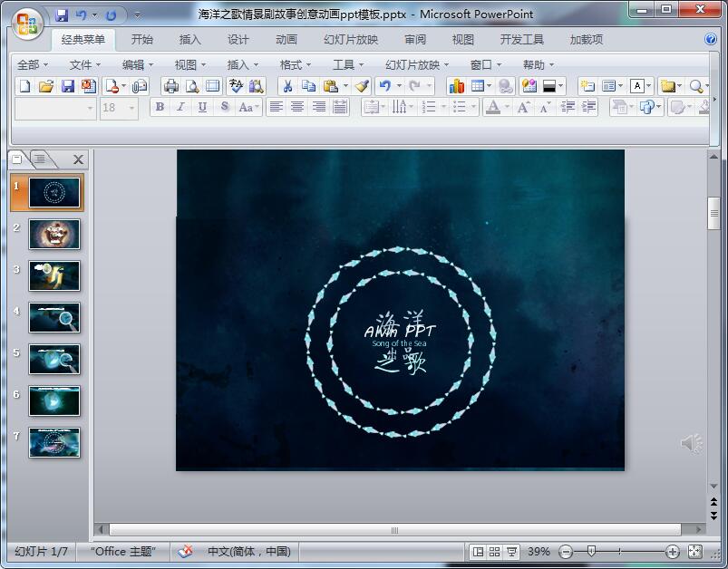
Task: Create a new blank presentation
Action: [x=25, y=86]
